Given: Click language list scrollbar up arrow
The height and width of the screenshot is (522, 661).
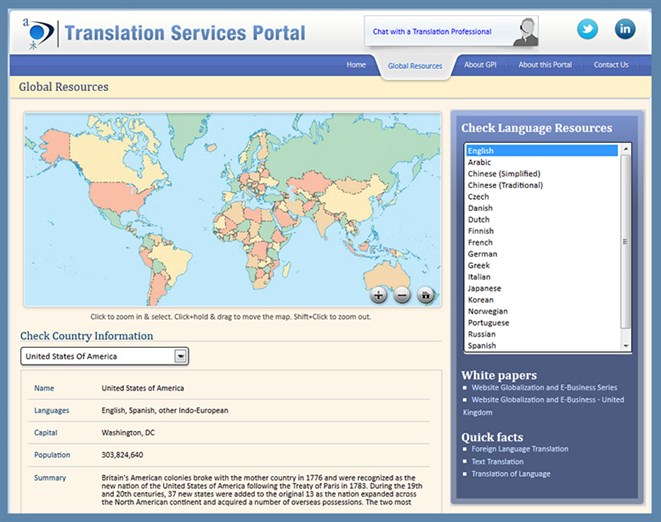Looking at the screenshot, I should click(626, 149).
